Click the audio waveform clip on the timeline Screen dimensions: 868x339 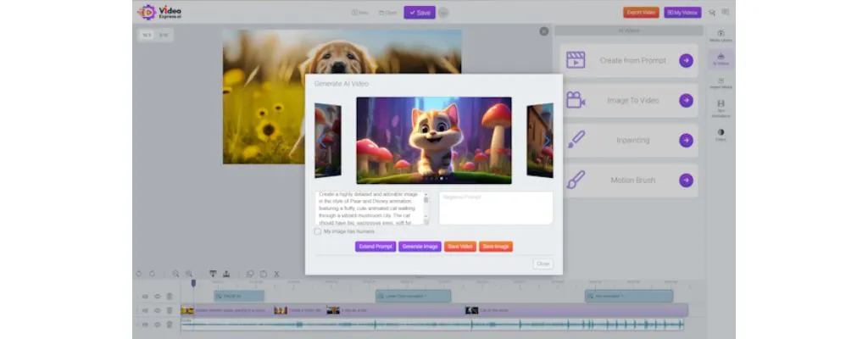pos(432,325)
